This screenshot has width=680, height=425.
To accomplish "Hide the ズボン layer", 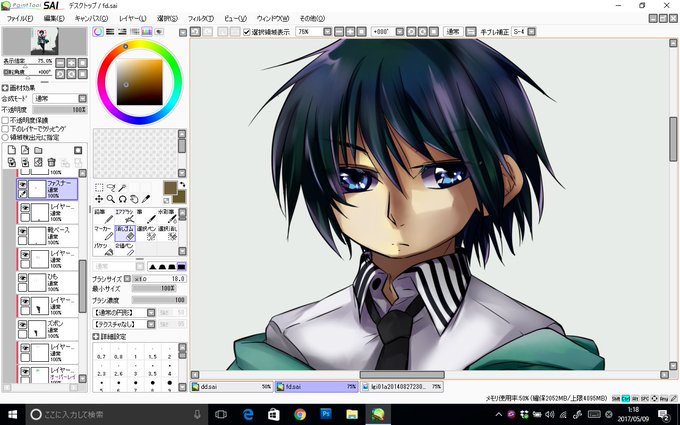I will coord(23,324).
